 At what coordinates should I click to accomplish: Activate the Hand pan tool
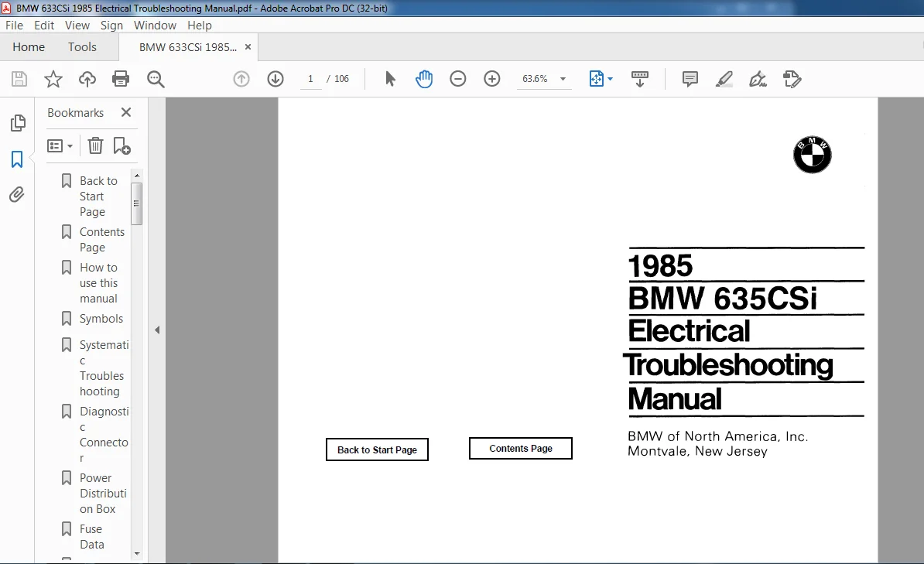[424, 79]
